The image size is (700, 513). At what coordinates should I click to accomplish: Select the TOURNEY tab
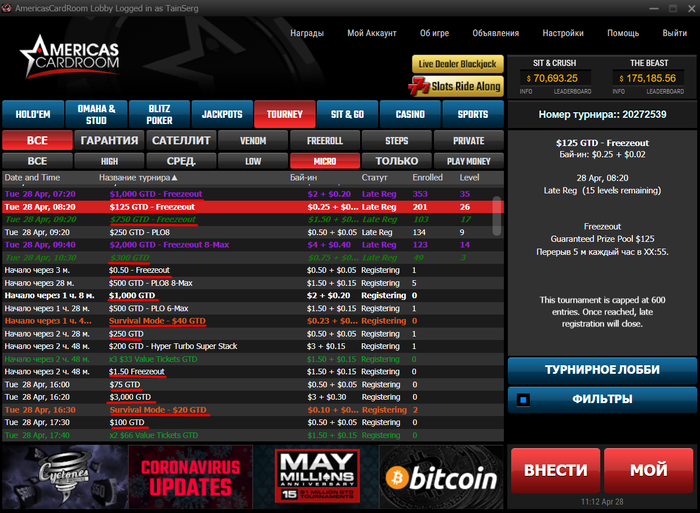tap(285, 114)
